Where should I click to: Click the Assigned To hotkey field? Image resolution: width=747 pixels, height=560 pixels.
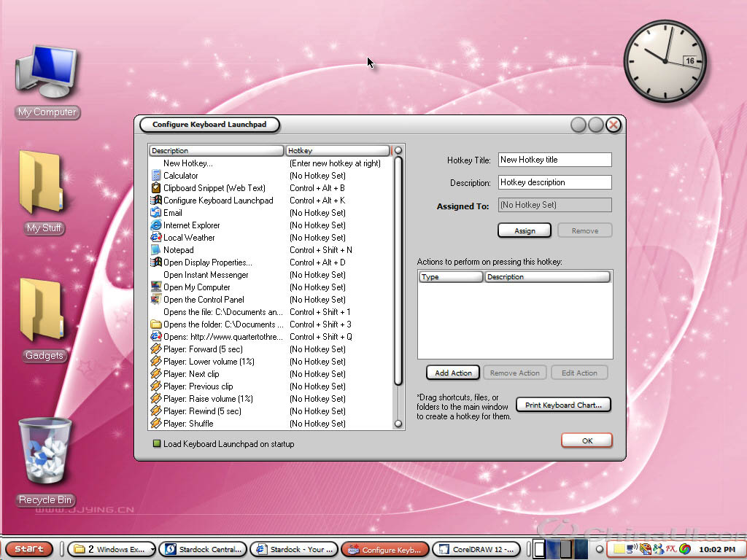point(555,205)
